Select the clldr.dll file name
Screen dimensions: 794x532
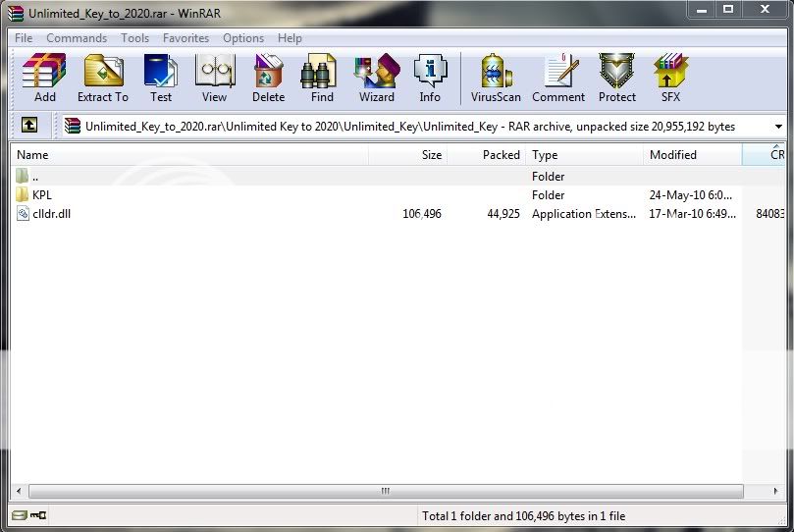[52, 214]
